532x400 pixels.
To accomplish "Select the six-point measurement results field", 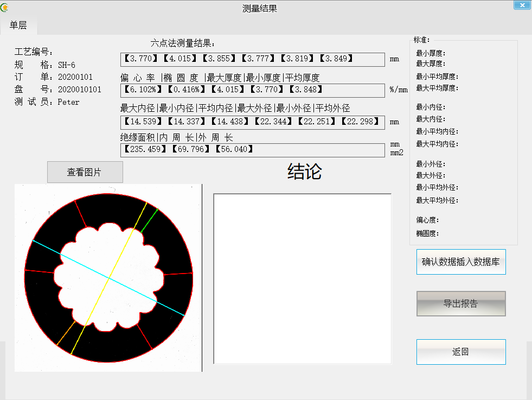I will click(252, 59).
